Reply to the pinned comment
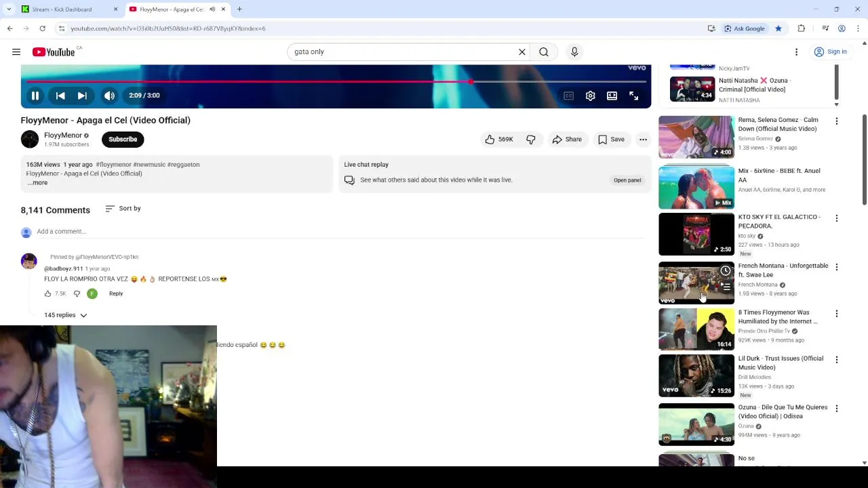The width and height of the screenshot is (868, 488). point(116,293)
